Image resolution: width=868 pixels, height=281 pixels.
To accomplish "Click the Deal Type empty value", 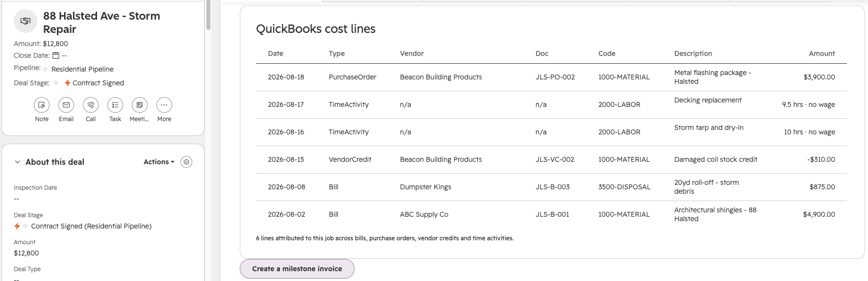I will pos(16,280).
